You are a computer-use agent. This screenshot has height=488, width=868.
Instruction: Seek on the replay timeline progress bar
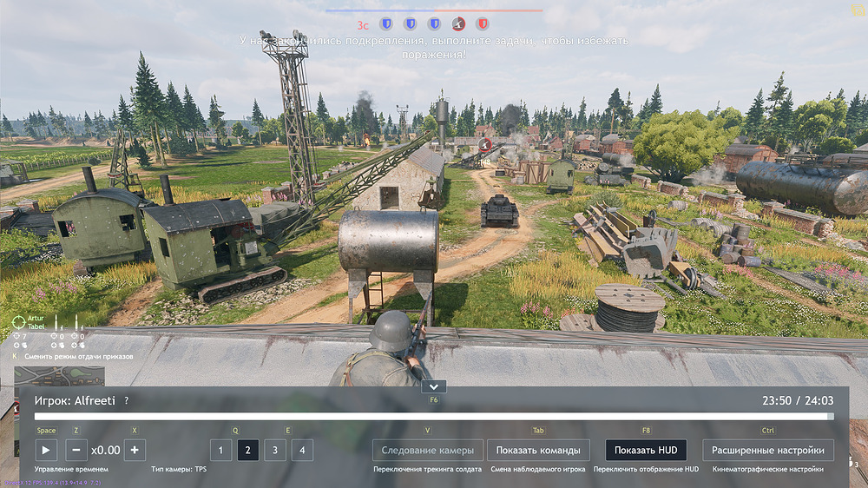click(x=434, y=417)
